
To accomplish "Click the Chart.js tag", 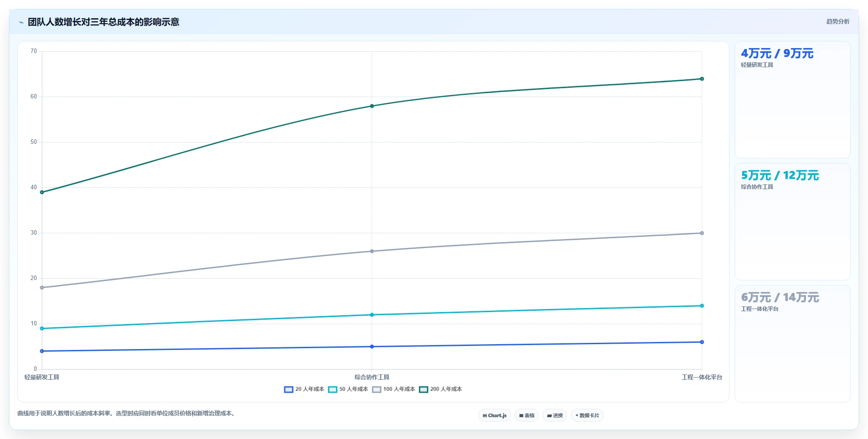I will click(x=495, y=415).
